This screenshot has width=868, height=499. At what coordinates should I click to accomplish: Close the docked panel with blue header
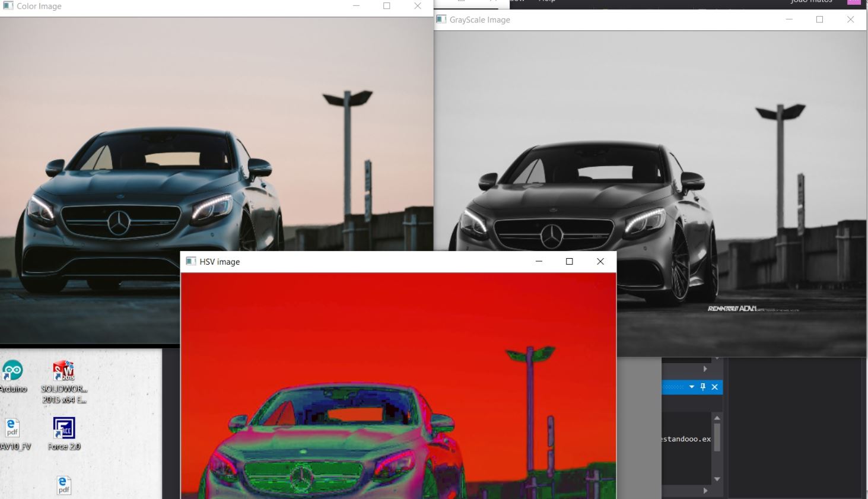pyautogui.click(x=714, y=387)
